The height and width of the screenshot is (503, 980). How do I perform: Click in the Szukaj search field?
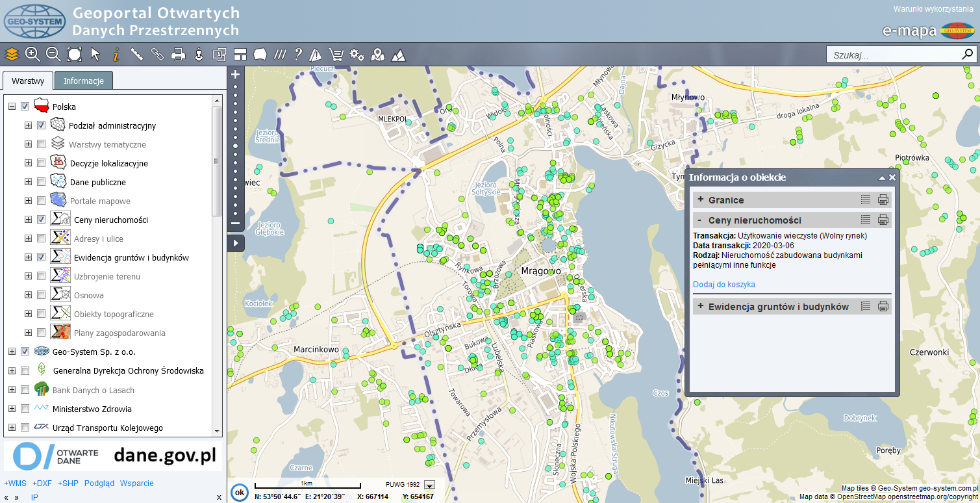click(x=894, y=55)
